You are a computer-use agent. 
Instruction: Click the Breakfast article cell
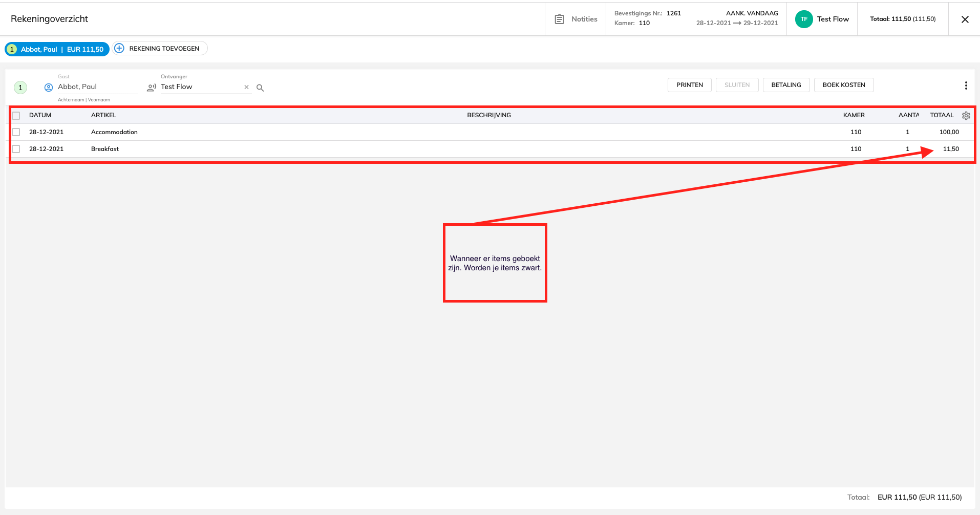(x=105, y=149)
